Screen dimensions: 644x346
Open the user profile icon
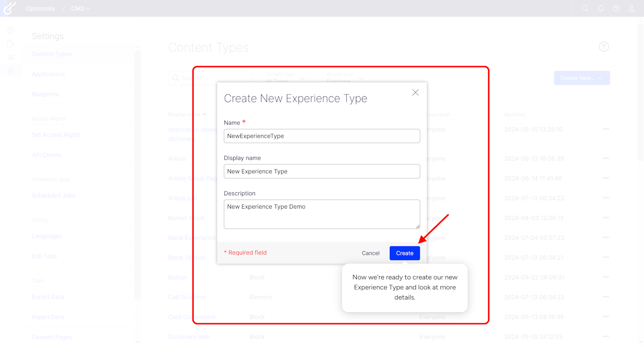pyautogui.click(x=632, y=8)
